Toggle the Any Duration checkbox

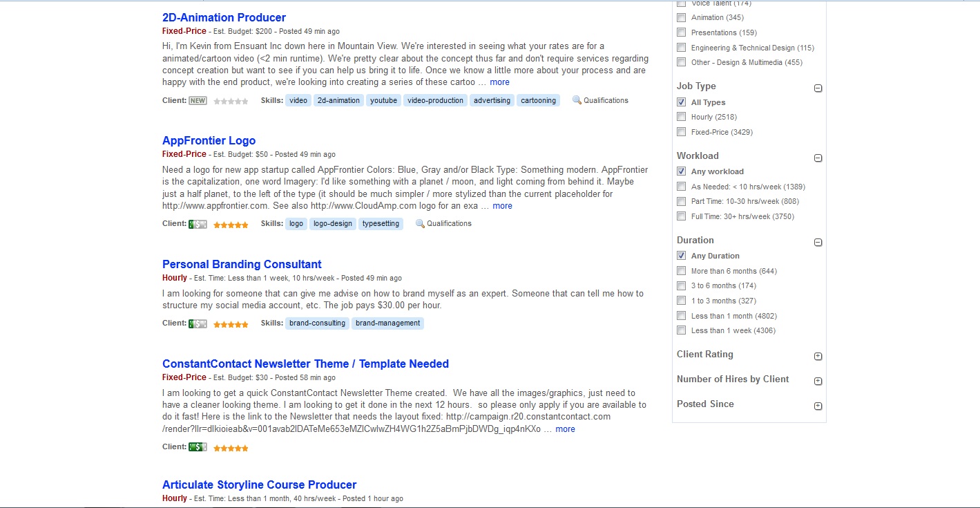[x=682, y=256]
